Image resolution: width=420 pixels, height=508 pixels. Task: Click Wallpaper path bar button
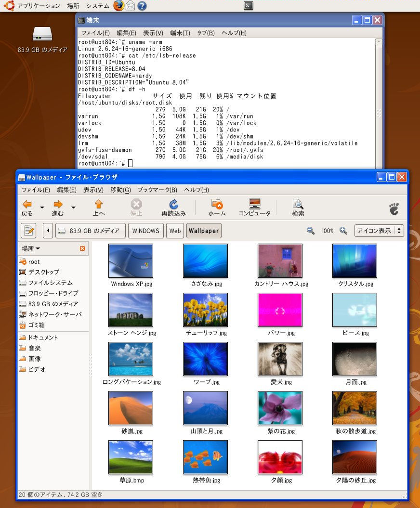click(204, 231)
